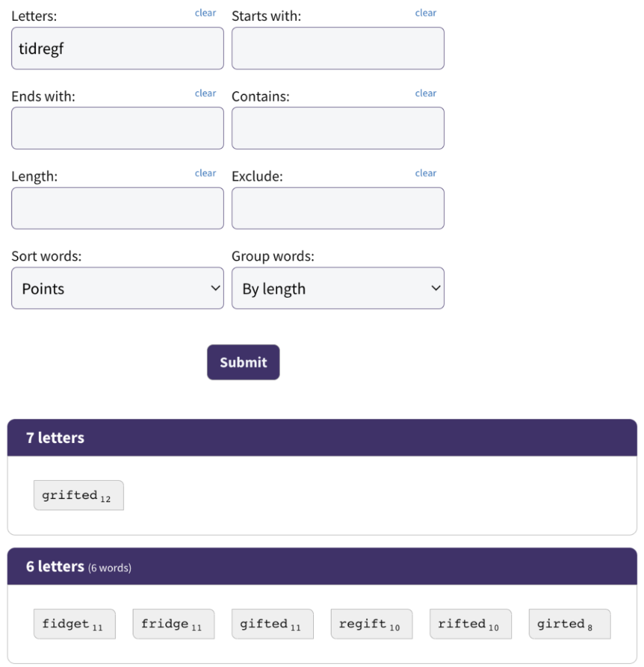Open the word grifted worth 12 points
Image resolution: width=644 pixels, height=667 pixels.
click(x=79, y=496)
